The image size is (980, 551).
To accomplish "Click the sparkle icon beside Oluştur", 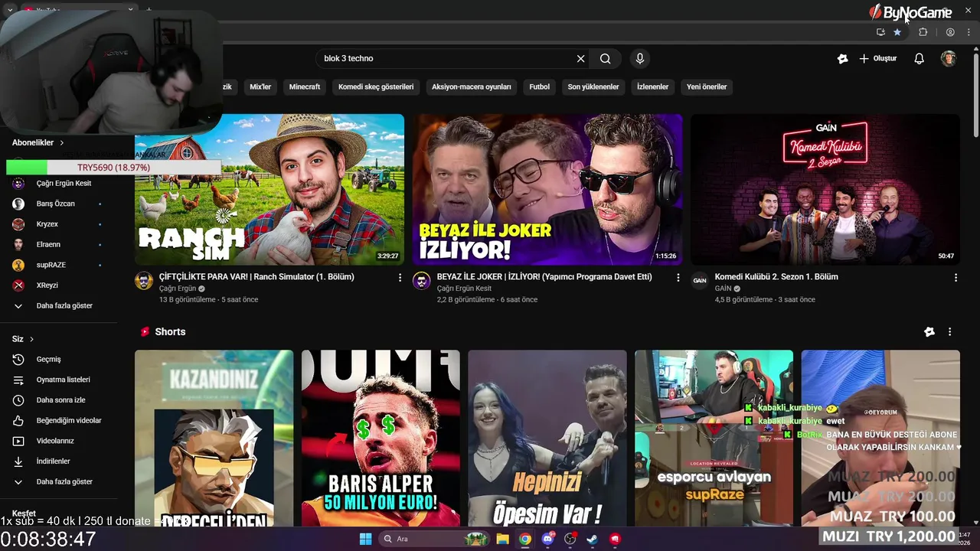I will [x=843, y=59].
